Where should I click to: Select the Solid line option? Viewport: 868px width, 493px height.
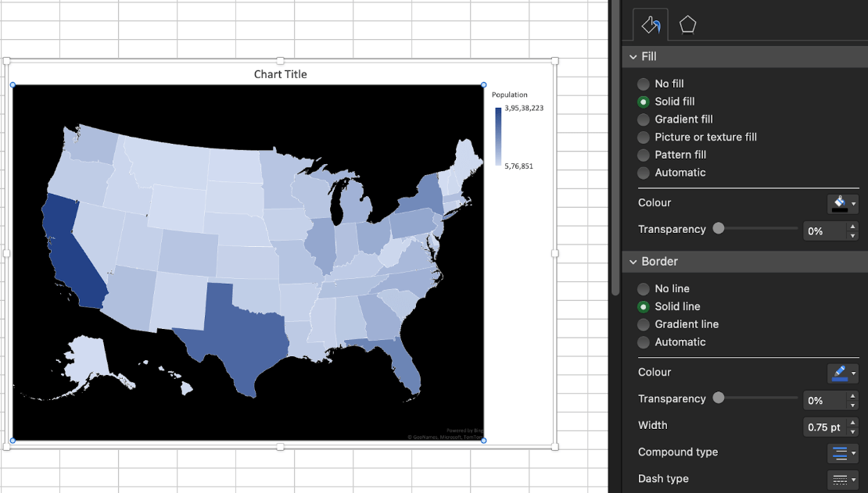pyautogui.click(x=644, y=306)
